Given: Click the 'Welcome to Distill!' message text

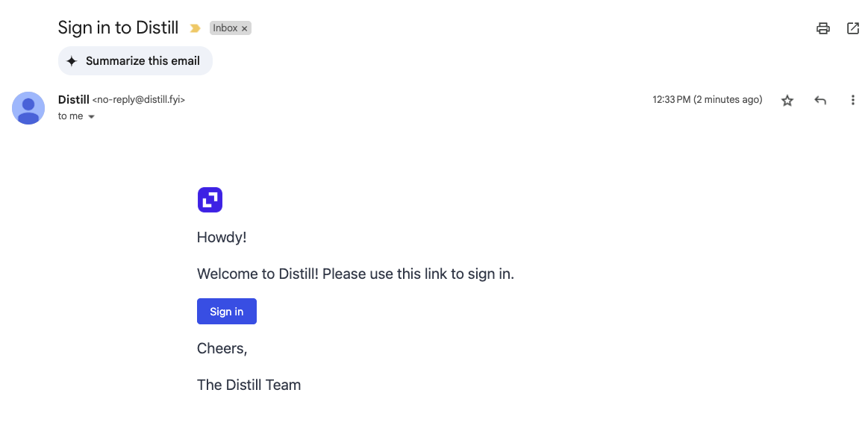Looking at the screenshot, I should point(258,274).
